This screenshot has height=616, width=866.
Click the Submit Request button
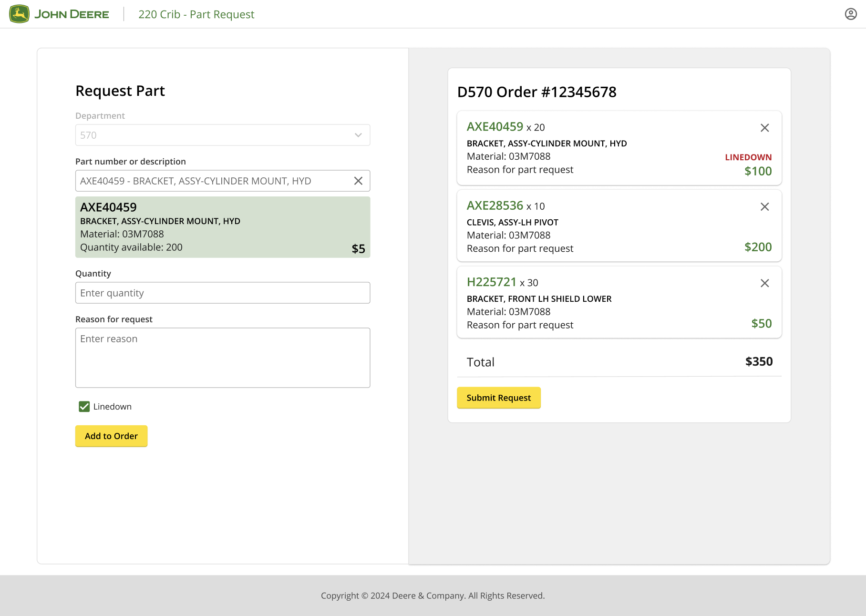tap(499, 398)
